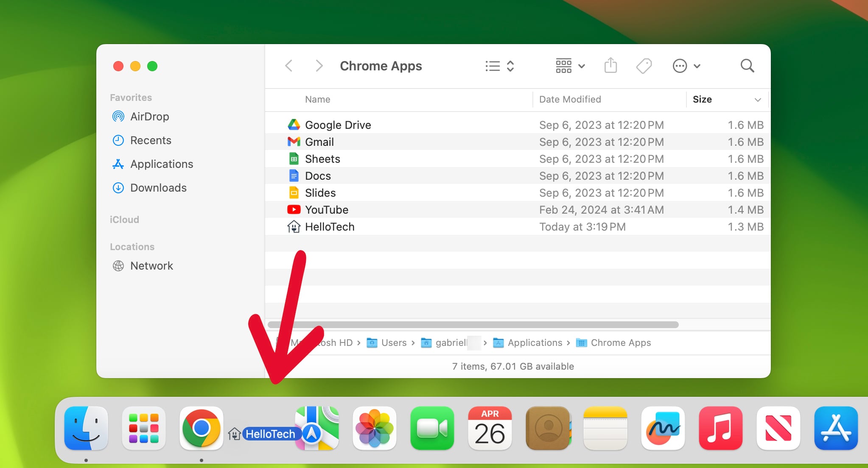This screenshot has width=868, height=468.
Task: Toggle Size column sort order
Action: click(727, 99)
